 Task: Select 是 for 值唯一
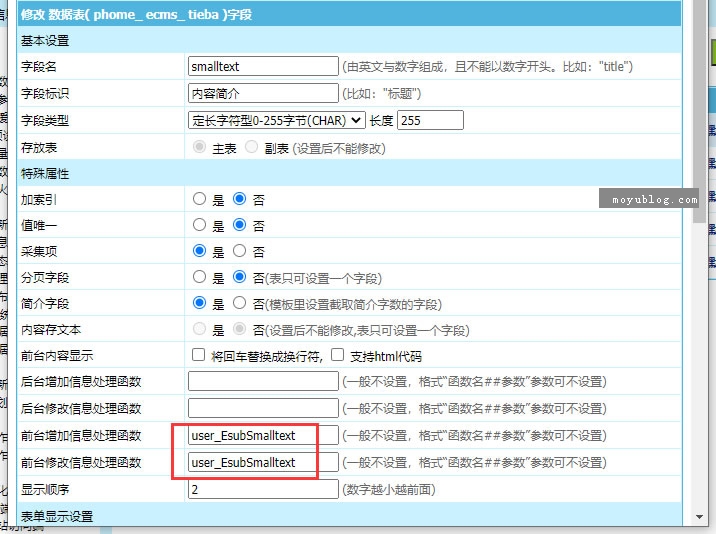pyautogui.click(x=200, y=225)
